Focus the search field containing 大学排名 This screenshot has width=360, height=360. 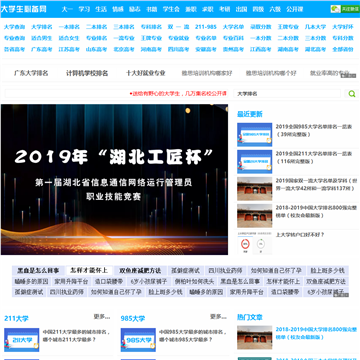tap(287, 94)
